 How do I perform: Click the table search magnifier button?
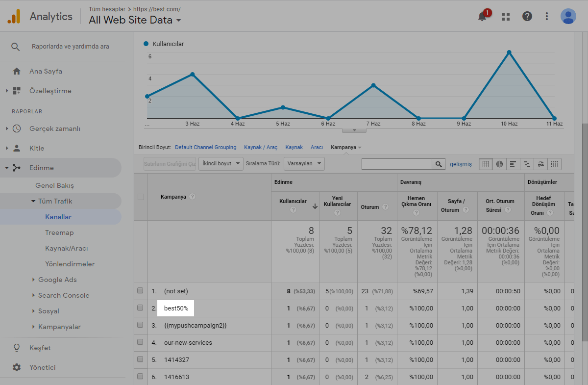[x=439, y=164]
